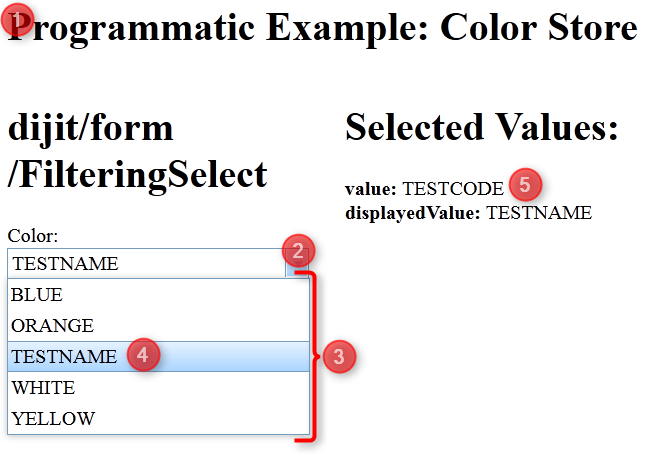Click the red annotation marker 1
The image size is (653, 460).
click(17, 20)
